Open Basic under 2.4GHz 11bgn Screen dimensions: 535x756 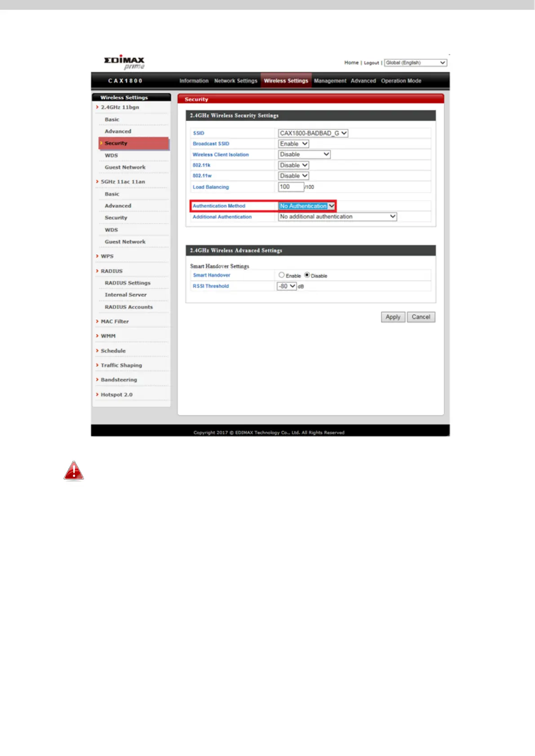[x=112, y=119]
